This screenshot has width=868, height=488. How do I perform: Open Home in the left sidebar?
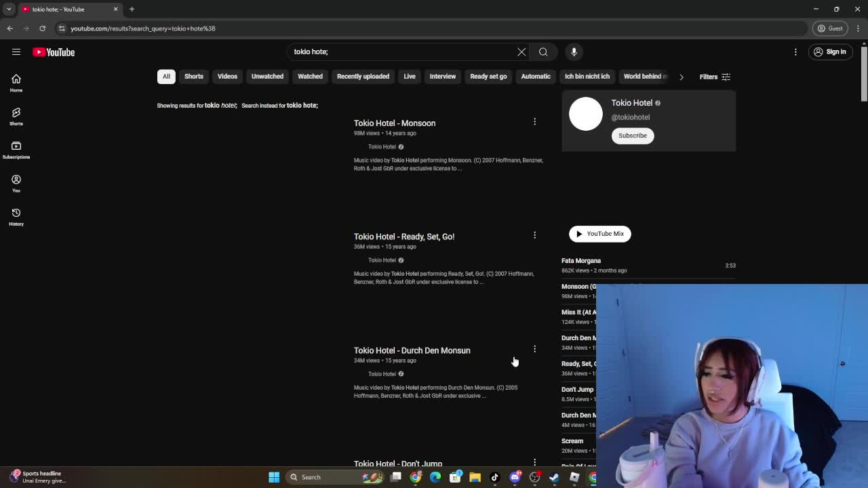(x=16, y=83)
